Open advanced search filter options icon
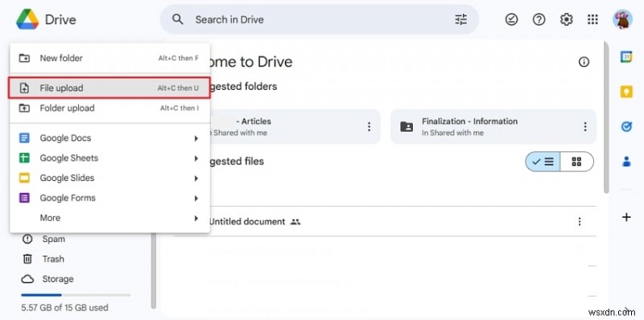This screenshot has height=320, width=644. coord(461,19)
